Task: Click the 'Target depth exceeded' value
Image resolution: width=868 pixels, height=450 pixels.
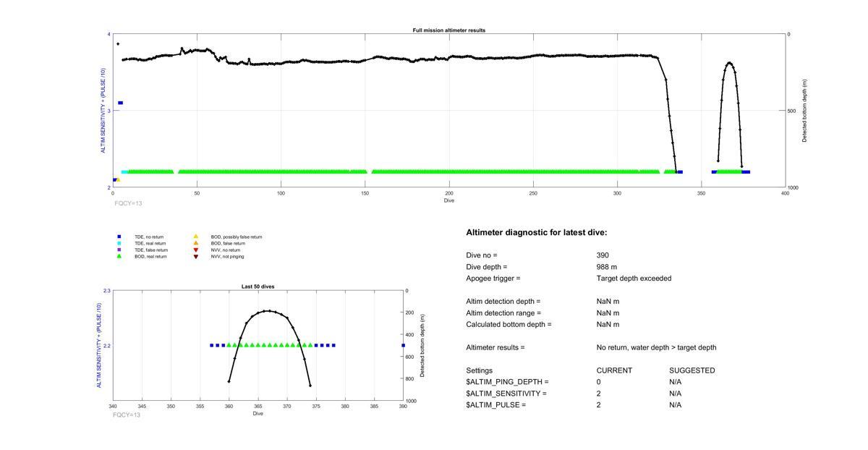Action: click(634, 279)
